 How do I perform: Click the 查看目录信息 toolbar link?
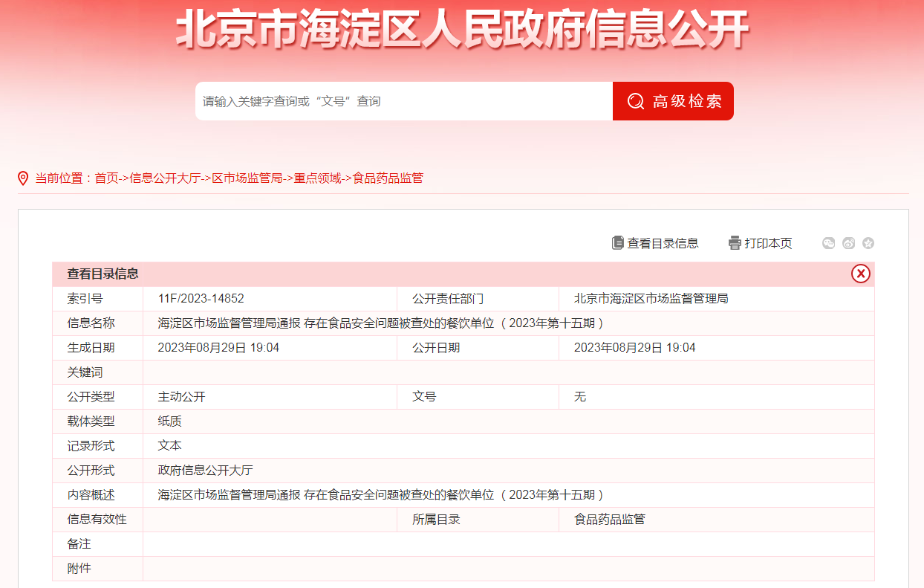pyautogui.click(x=663, y=243)
